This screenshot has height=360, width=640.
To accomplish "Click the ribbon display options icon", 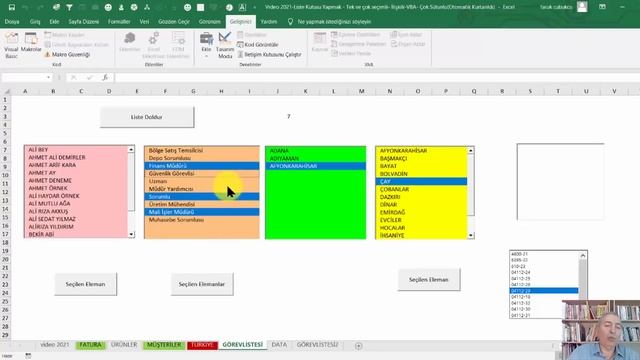I will (602, 7).
